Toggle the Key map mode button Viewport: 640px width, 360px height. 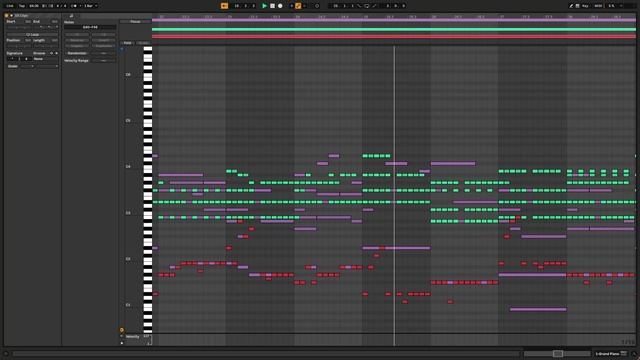coord(585,6)
